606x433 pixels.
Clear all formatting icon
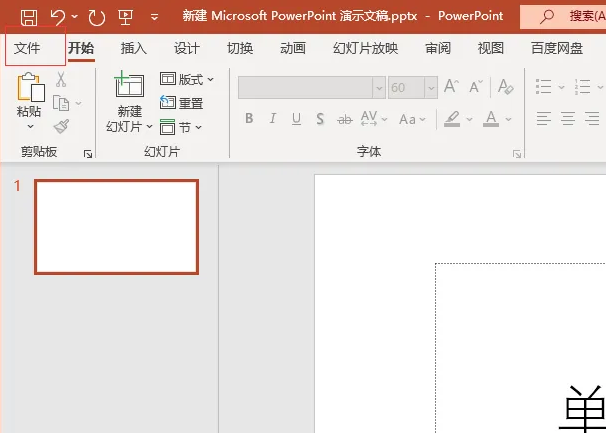(506, 86)
